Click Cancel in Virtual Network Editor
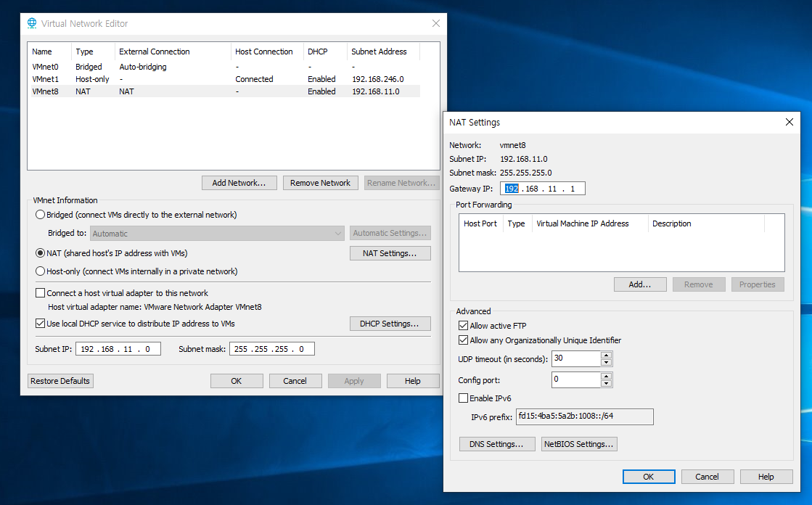Image resolution: width=812 pixels, height=505 pixels. pyautogui.click(x=295, y=381)
